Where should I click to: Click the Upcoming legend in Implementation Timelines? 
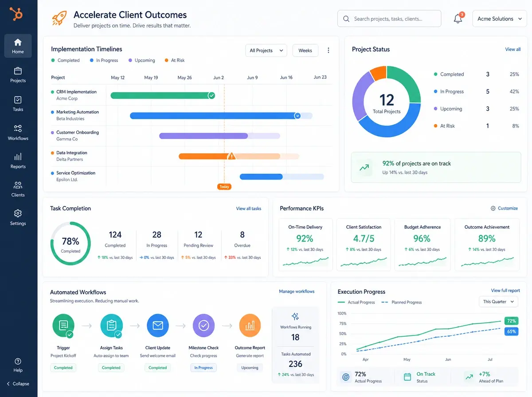point(142,60)
